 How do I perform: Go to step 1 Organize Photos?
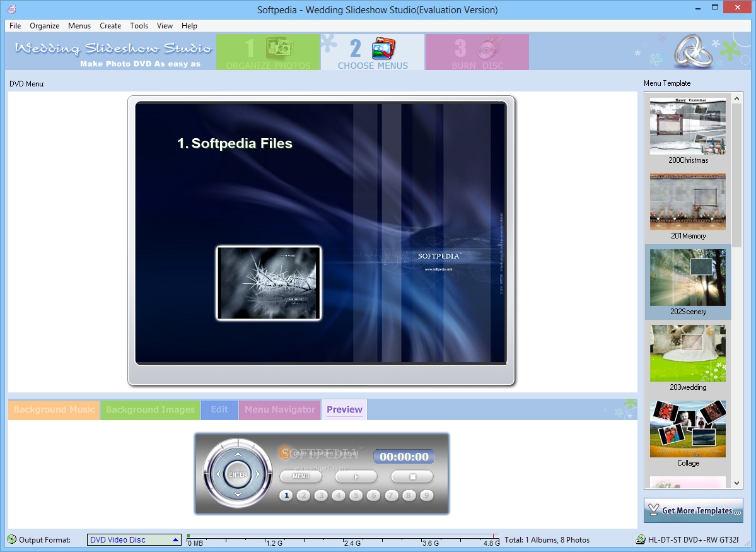[268, 52]
